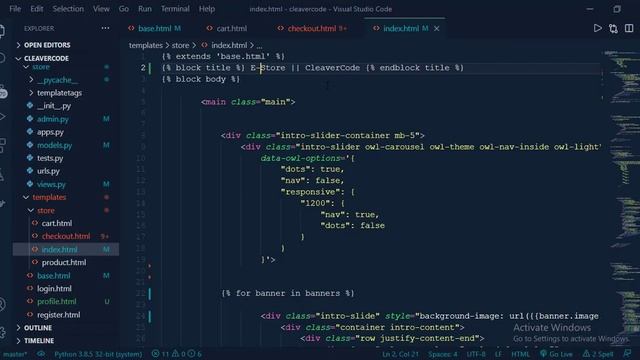Open Problems via errors and warnings counter
This screenshot has height=360, width=640.
tap(176, 354)
